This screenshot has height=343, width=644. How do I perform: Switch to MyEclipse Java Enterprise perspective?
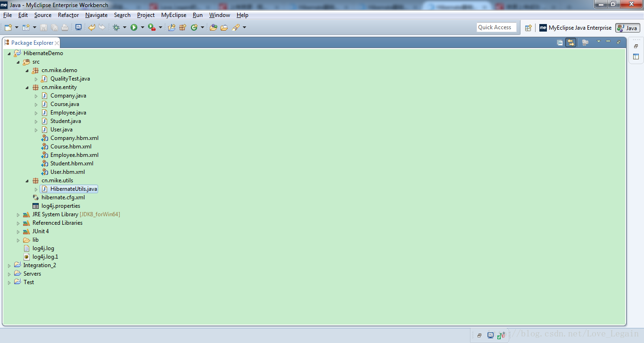(576, 28)
